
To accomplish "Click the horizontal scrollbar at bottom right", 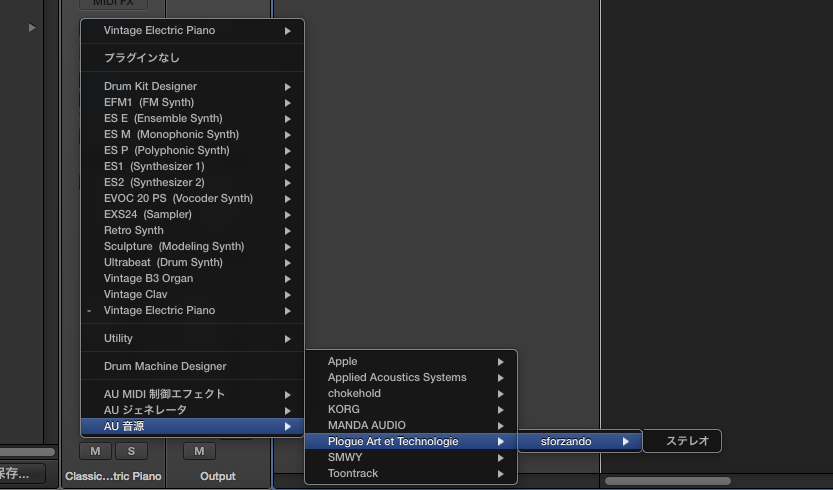I will coord(668,481).
